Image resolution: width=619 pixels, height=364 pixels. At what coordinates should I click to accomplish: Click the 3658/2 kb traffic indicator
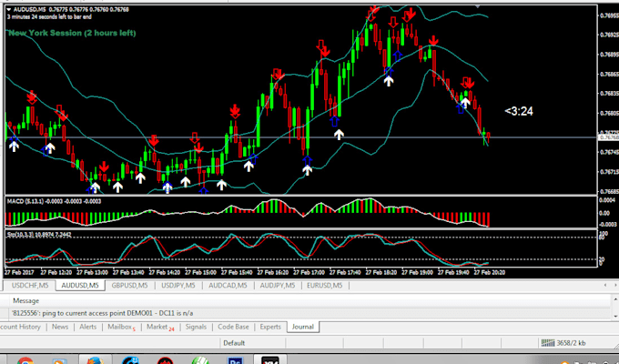571,343
